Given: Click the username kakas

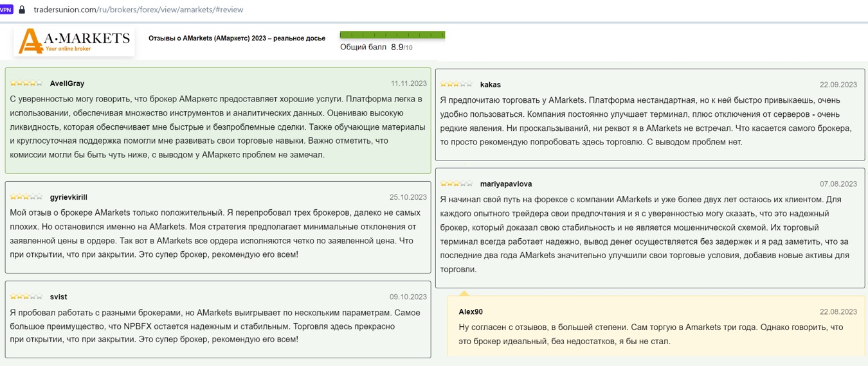Looking at the screenshot, I should (x=490, y=85).
